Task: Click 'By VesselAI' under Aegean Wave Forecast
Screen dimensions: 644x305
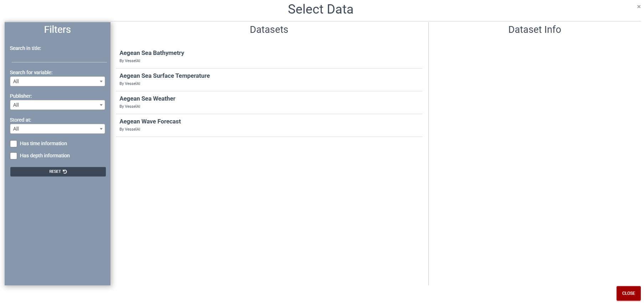Action: (x=130, y=129)
